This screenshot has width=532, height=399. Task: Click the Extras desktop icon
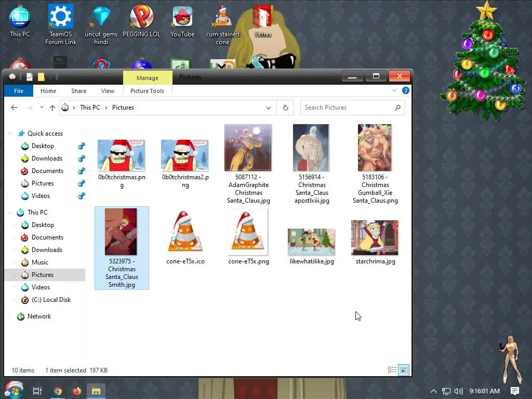click(x=263, y=21)
